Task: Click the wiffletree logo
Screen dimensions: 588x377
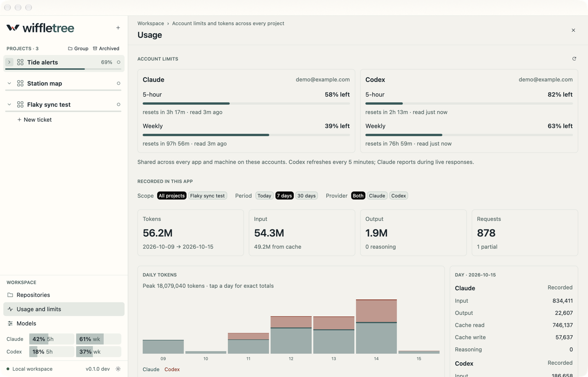Action: pos(40,28)
